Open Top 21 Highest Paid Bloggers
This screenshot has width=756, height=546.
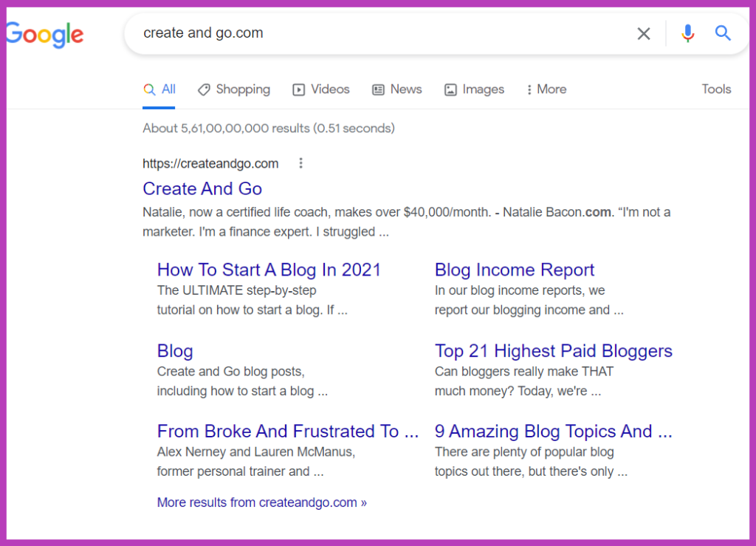pyautogui.click(x=553, y=351)
